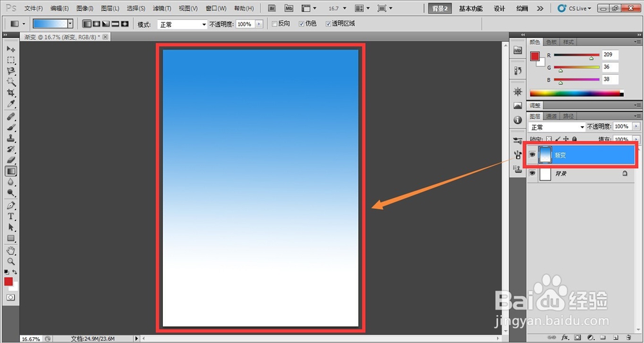The image size is (644, 343).
Task: Choose angle gradient style
Action: (106, 24)
